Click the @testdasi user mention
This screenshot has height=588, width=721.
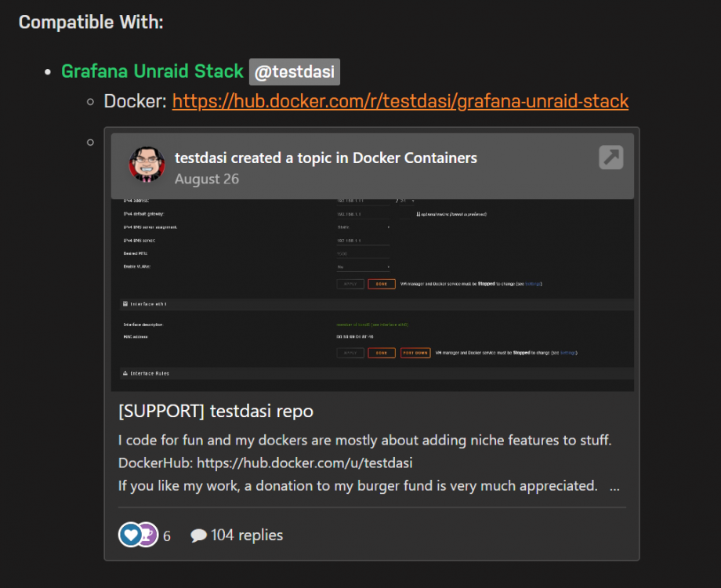point(295,72)
